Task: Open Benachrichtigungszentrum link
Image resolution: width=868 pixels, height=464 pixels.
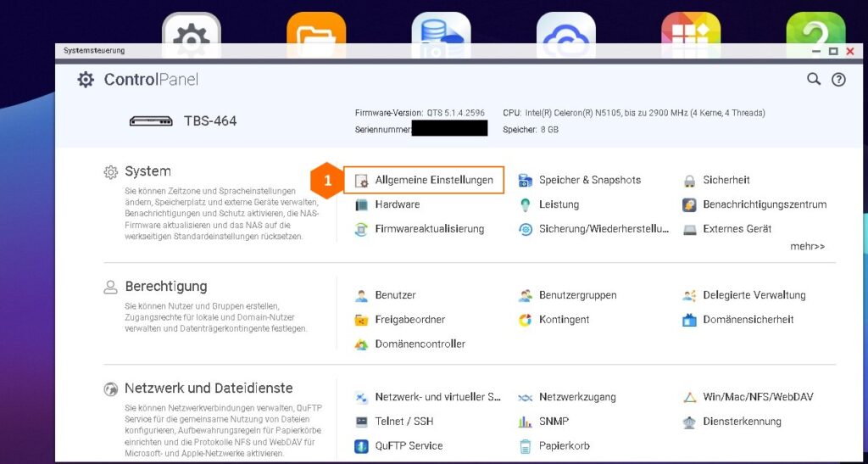Action: (x=765, y=204)
